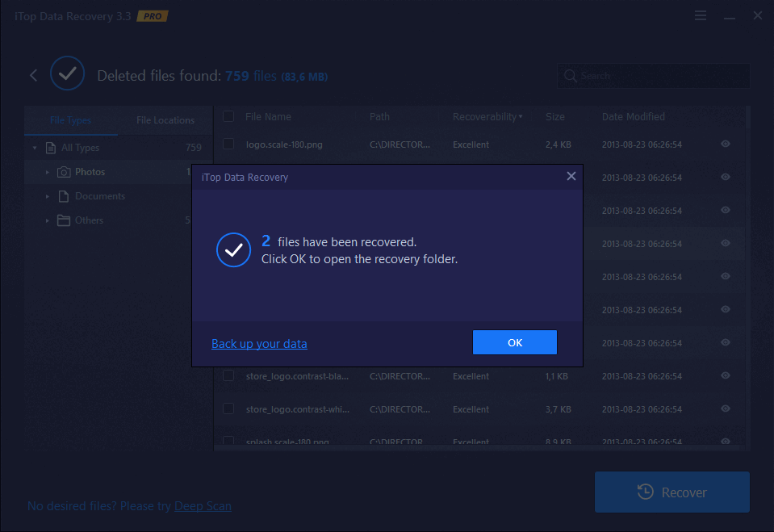Screen dimensions: 774x532
Task: Preview store_logo.contrast-bla... using its eye icon
Action: [725, 376]
